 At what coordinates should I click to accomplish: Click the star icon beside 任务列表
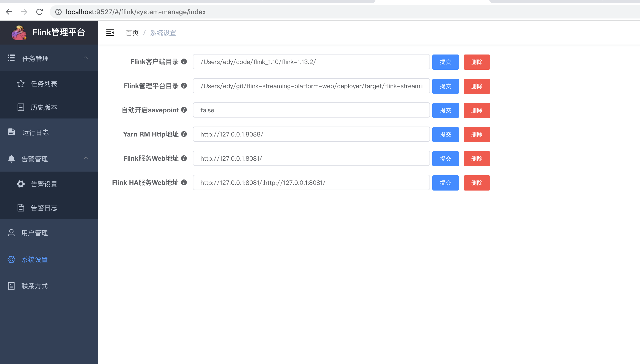(21, 83)
